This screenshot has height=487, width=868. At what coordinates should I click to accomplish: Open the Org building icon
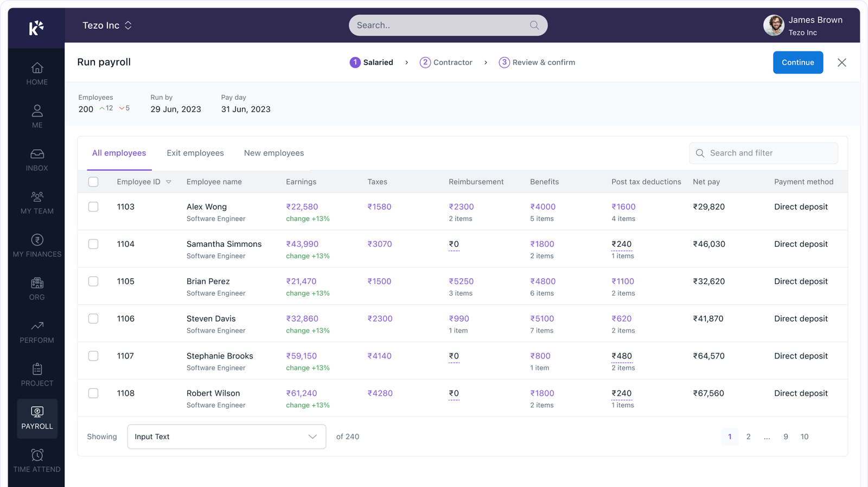37,283
